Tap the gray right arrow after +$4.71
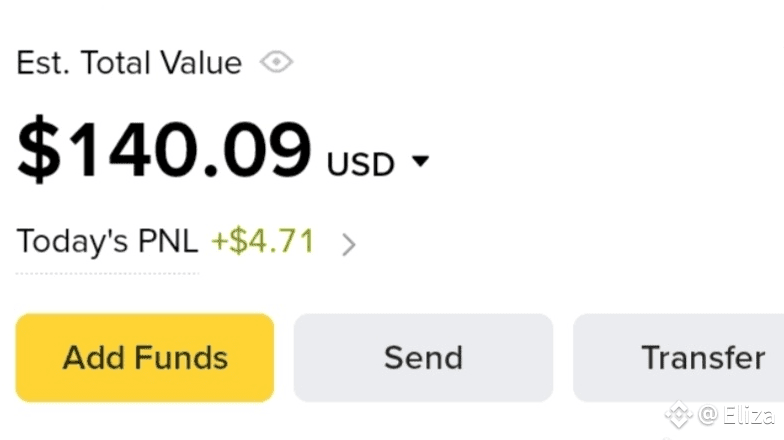784x440 pixels. tap(348, 244)
